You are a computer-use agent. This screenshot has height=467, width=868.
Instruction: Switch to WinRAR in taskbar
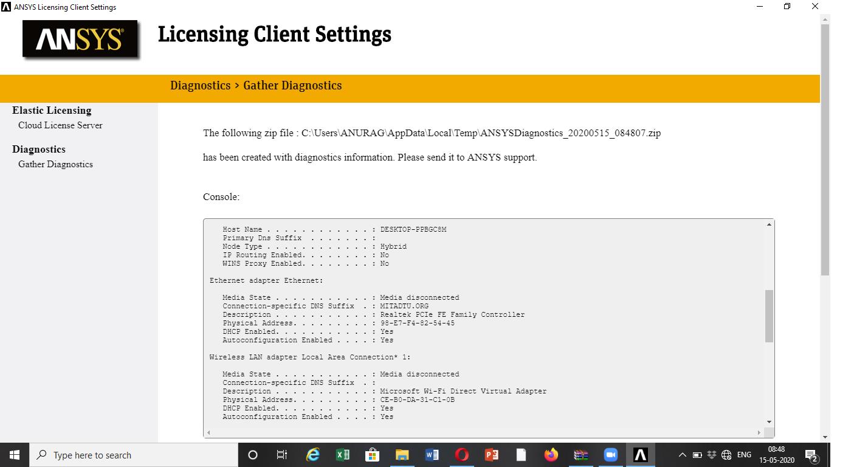(580, 455)
